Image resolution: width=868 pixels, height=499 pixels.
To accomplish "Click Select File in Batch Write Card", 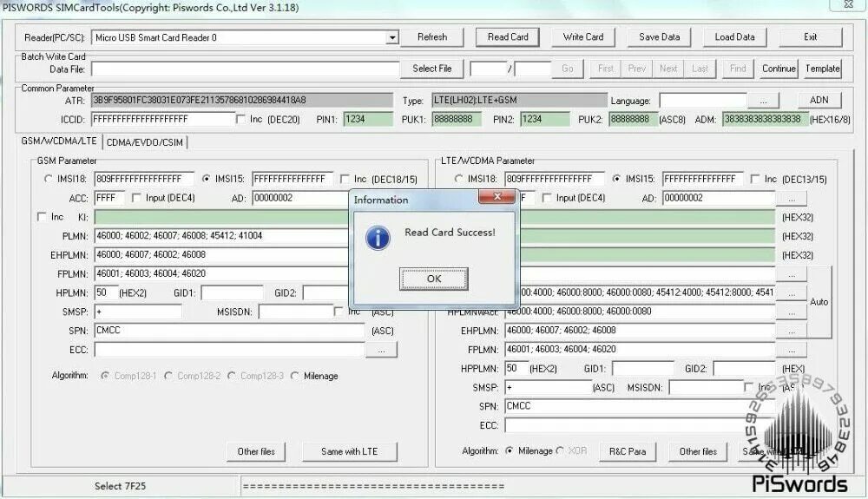I will click(431, 69).
